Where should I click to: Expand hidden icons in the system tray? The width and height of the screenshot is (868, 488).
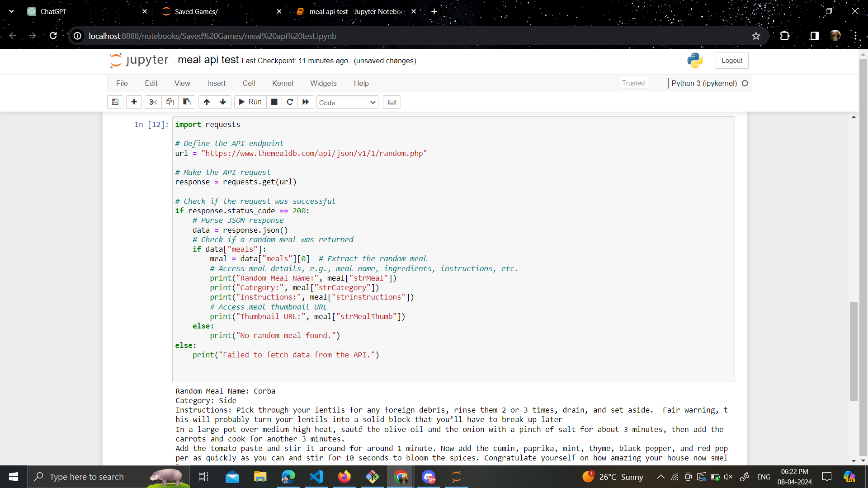coord(660,477)
